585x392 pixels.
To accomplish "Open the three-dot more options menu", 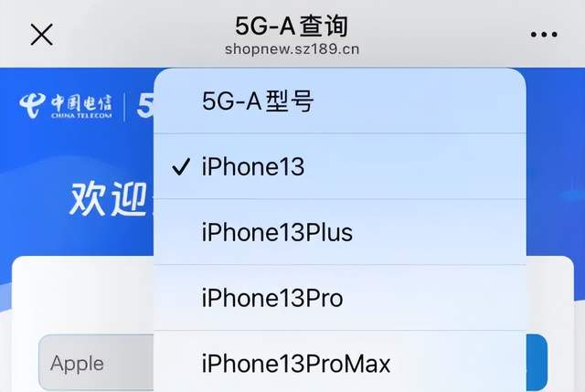I will click(544, 35).
